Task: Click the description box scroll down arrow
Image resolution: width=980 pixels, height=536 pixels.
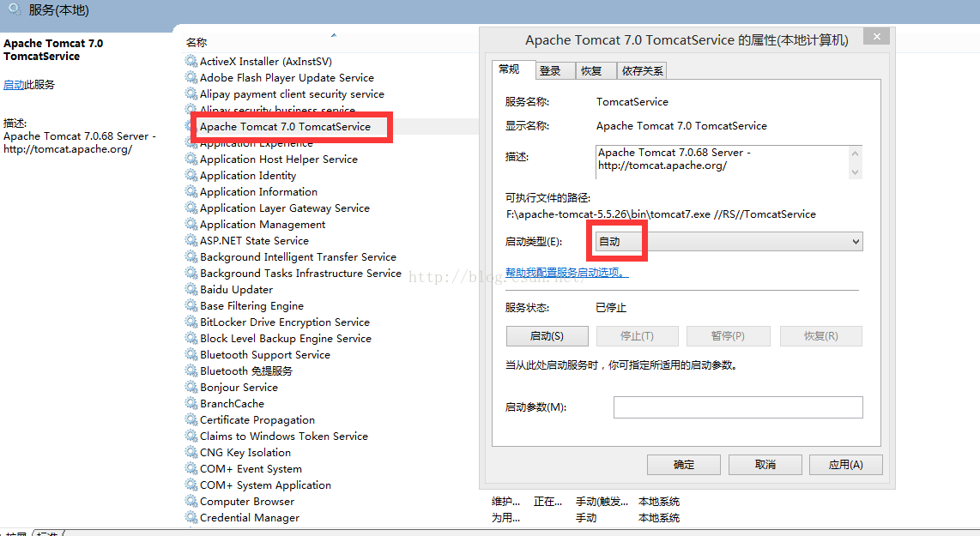Action: coord(855,172)
